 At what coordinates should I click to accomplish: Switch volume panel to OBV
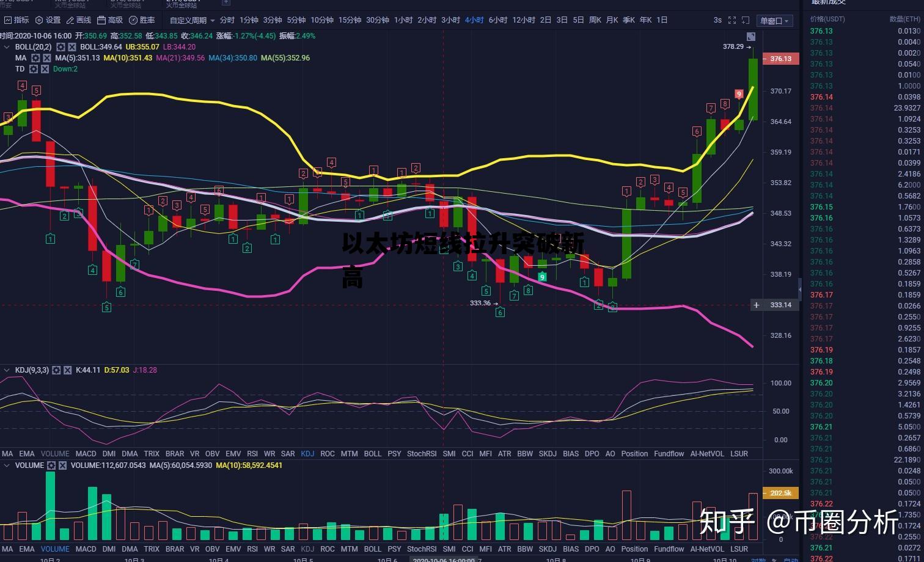coord(212,549)
